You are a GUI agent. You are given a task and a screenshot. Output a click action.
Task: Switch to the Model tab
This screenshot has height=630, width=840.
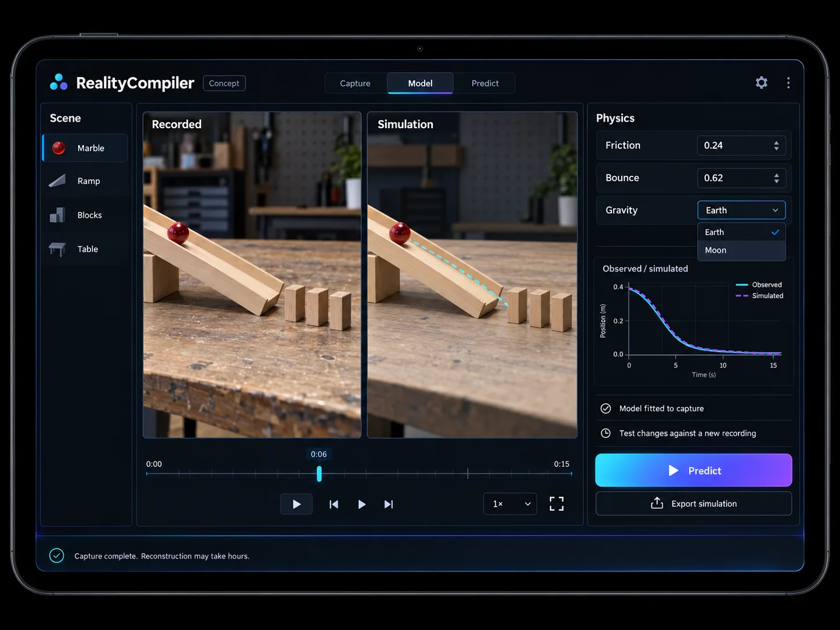[x=420, y=83]
